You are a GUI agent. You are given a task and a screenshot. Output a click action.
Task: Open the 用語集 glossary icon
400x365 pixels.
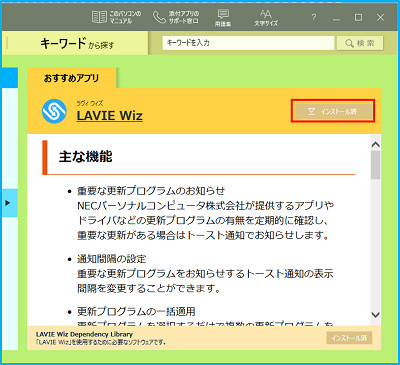point(223,18)
